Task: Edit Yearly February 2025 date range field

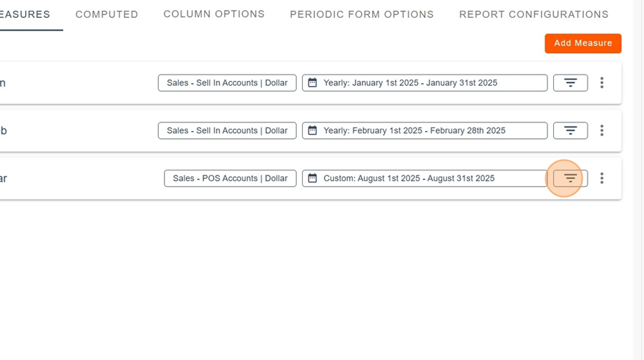Action: click(x=424, y=130)
